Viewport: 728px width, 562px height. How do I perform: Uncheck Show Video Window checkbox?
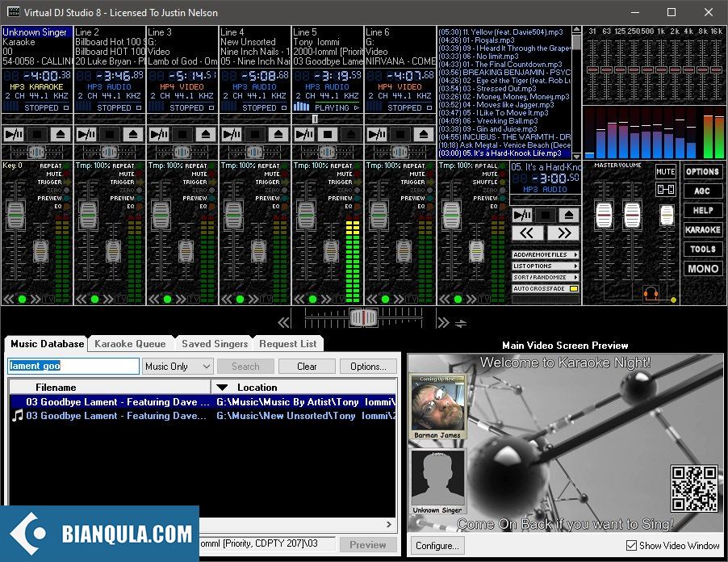tap(631, 545)
